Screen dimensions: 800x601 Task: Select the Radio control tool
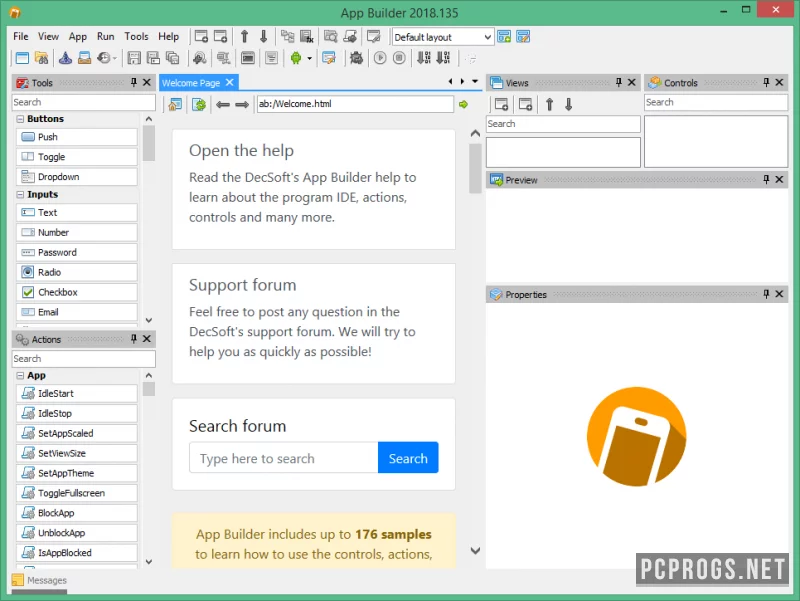coord(77,272)
